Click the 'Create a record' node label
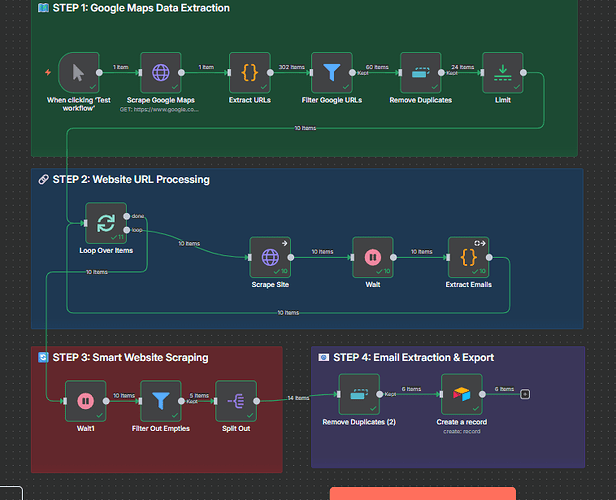This screenshot has width=616, height=500. pyautogui.click(x=462, y=422)
